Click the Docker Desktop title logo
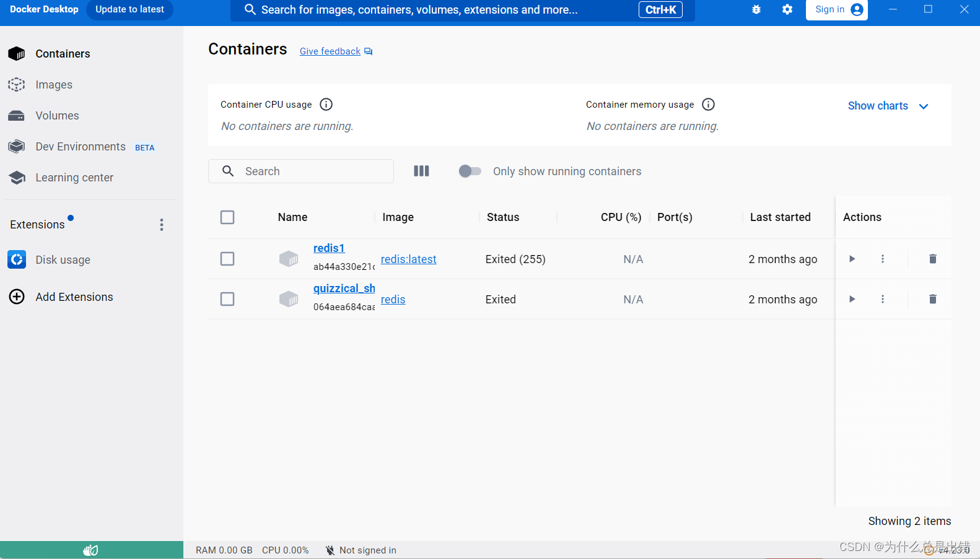This screenshot has width=980, height=559. tap(44, 9)
